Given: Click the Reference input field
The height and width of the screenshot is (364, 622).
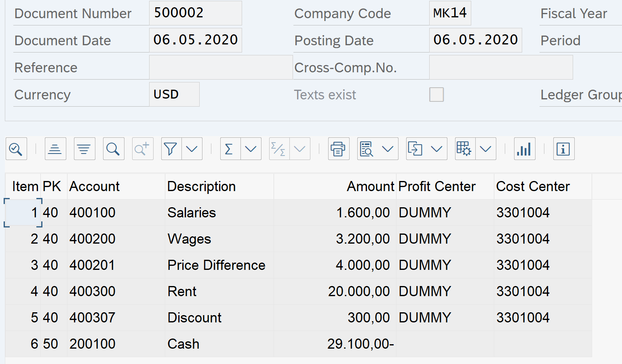Looking at the screenshot, I should pos(221,67).
